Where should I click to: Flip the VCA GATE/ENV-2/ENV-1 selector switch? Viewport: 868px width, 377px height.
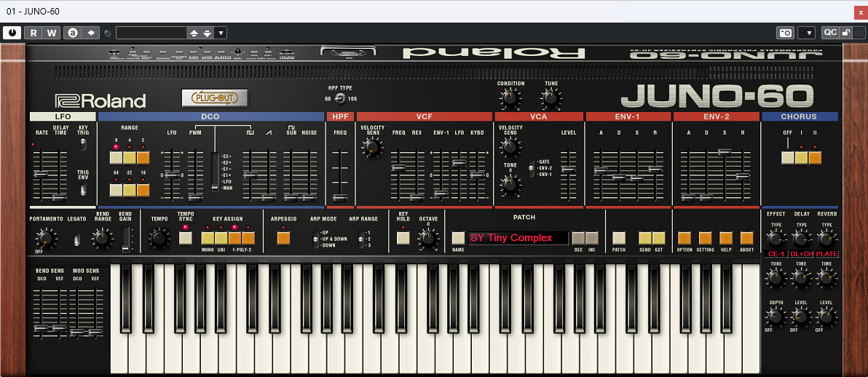click(x=530, y=167)
